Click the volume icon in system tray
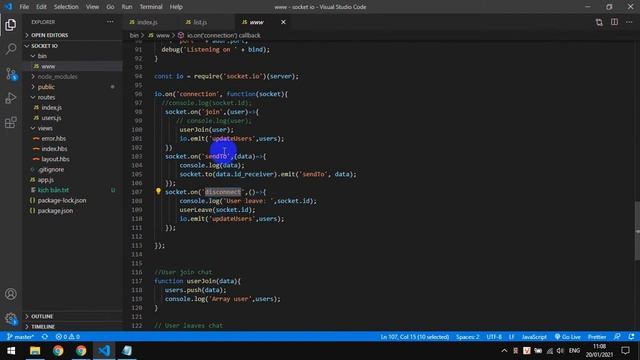Screen dimensions: 640x360 click(560, 351)
